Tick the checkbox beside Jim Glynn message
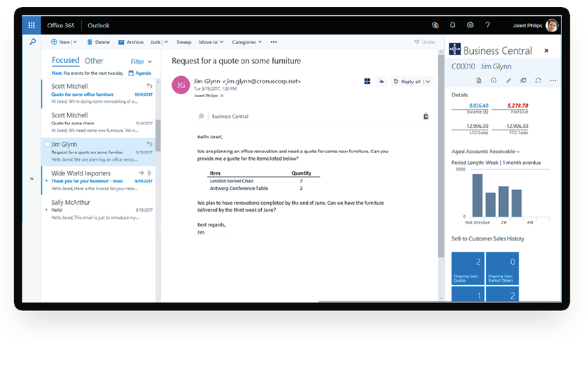The height and width of the screenshot is (376, 588). point(47,144)
